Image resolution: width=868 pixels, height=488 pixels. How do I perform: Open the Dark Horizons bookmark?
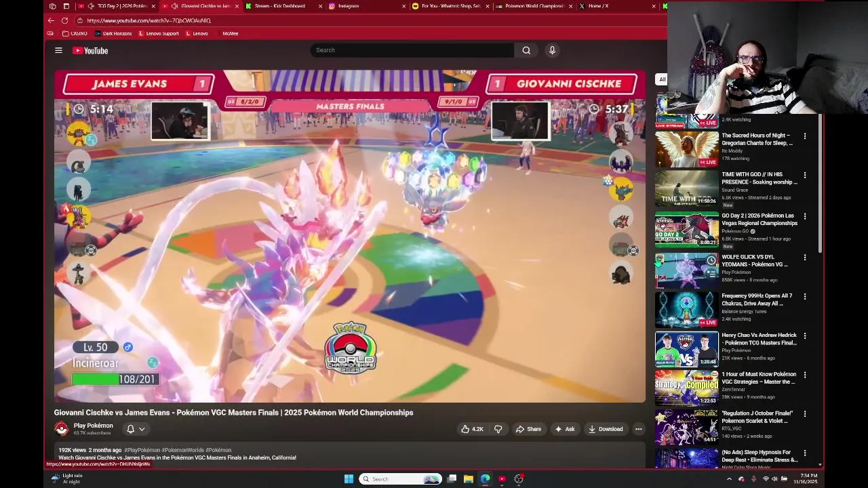113,33
